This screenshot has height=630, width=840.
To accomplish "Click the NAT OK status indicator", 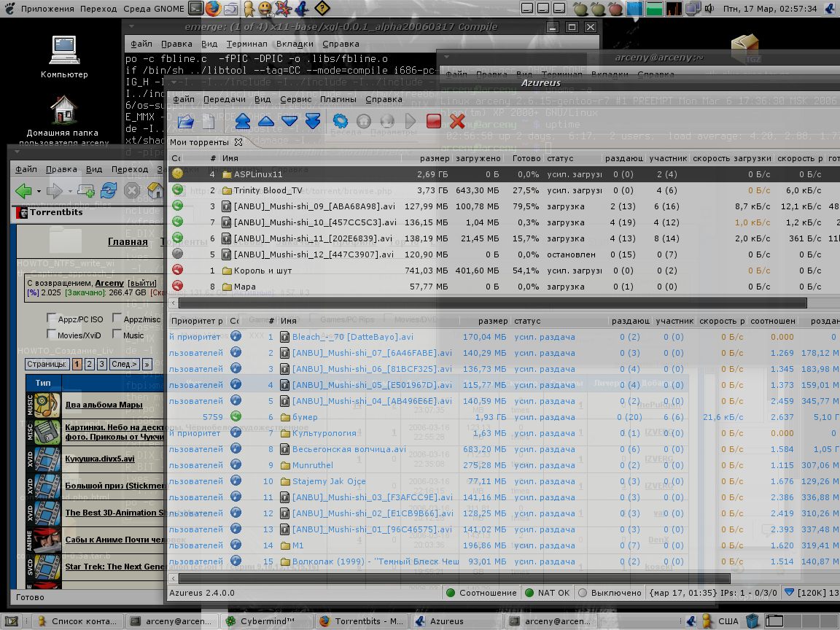I will (x=547, y=593).
